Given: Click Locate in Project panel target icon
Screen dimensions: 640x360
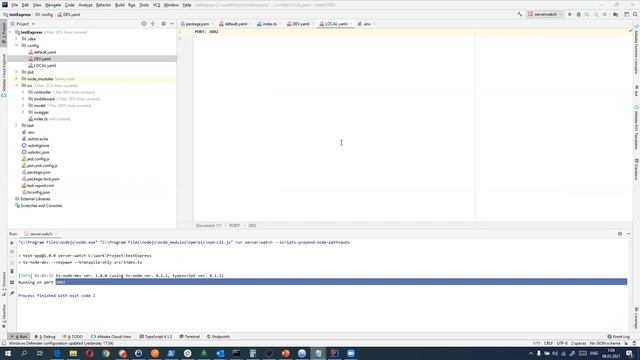Looking at the screenshot, I should [x=144, y=24].
